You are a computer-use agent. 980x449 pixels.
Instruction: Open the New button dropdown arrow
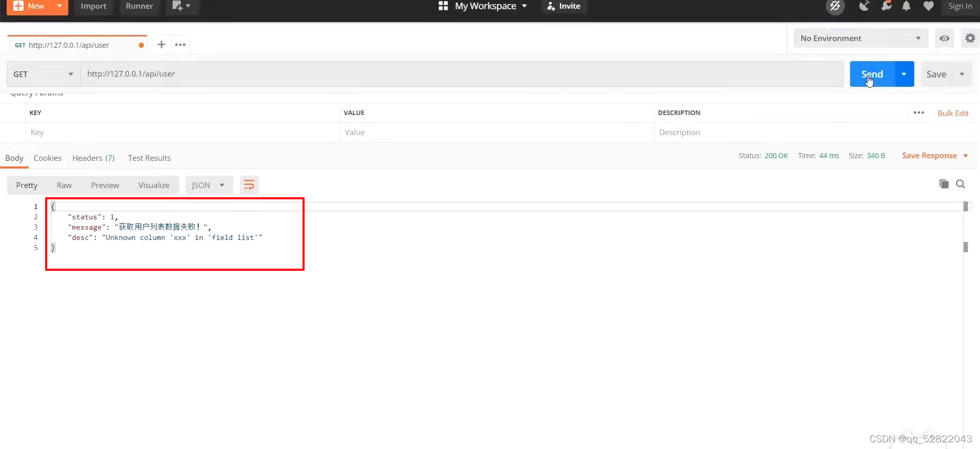click(60, 6)
